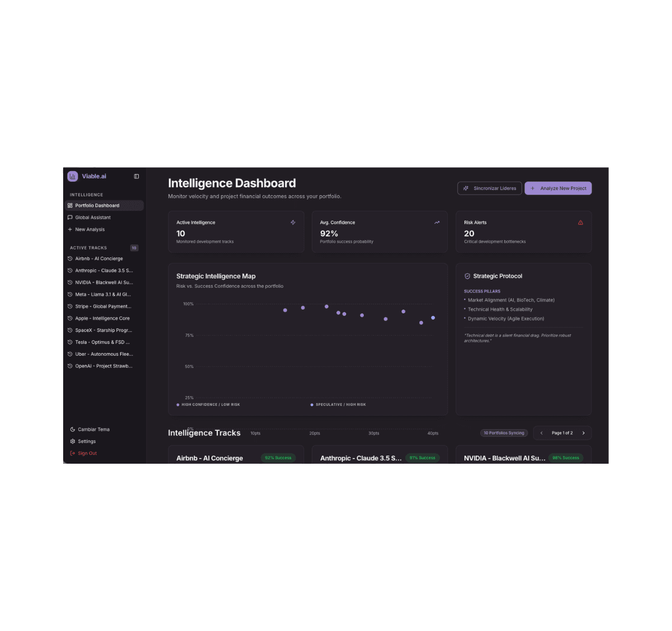Open the Airbnb - AI Concierge track card
Screen dimensions: 672x631
236,455
